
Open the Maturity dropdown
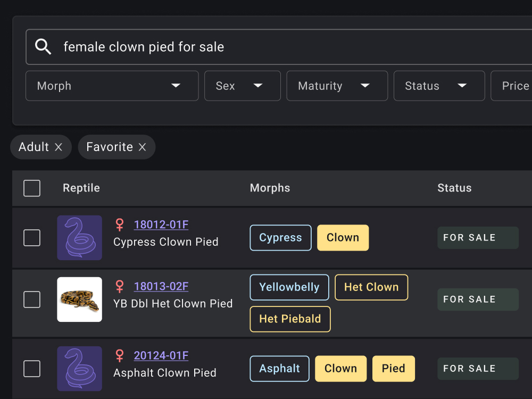(x=337, y=86)
